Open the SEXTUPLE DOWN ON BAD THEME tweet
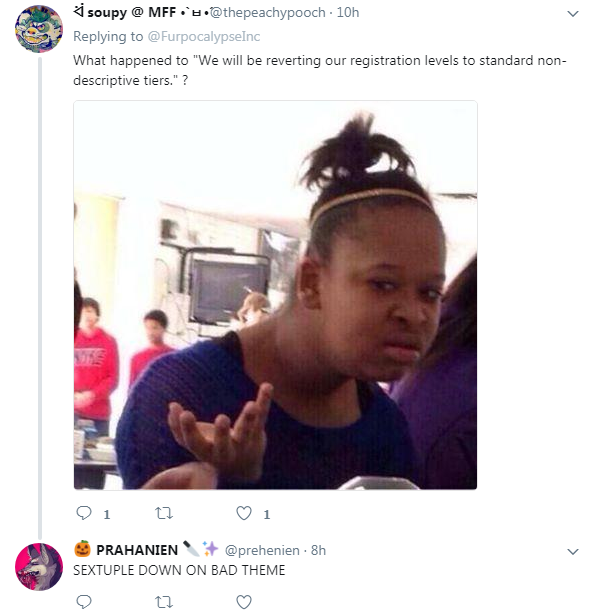 179,570
